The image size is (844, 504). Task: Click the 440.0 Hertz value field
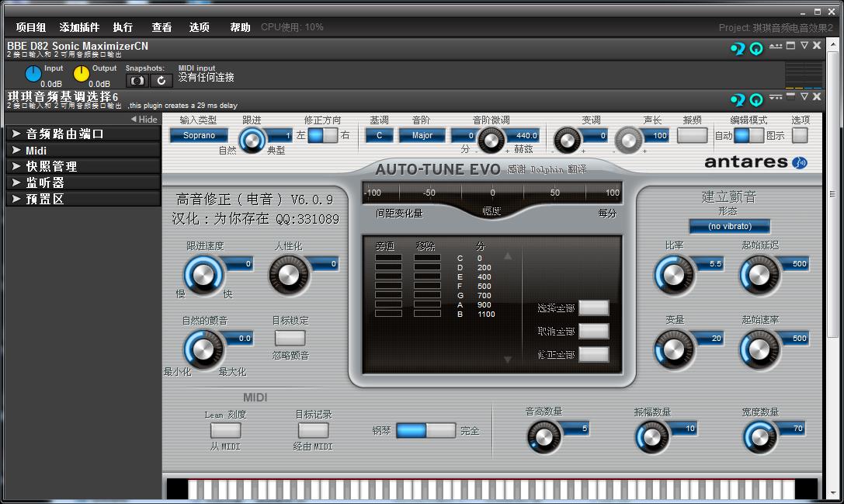[523, 135]
